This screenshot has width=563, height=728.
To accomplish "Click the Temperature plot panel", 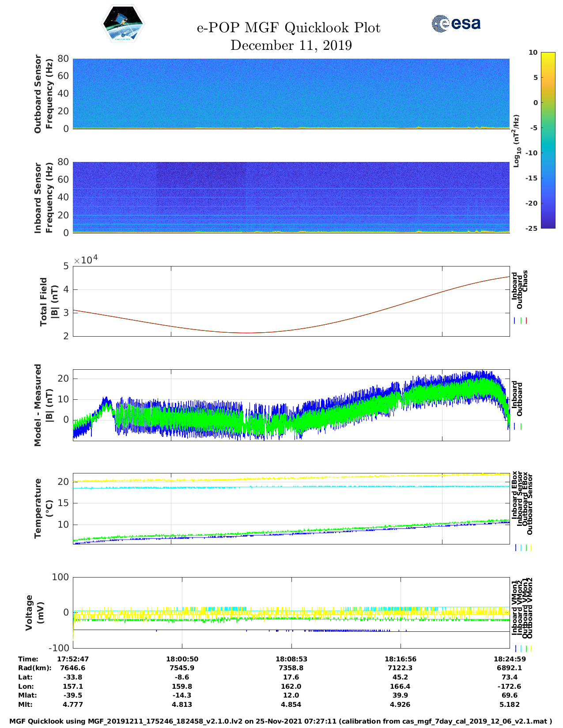I will pyautogui.click(x=291, y=509).
